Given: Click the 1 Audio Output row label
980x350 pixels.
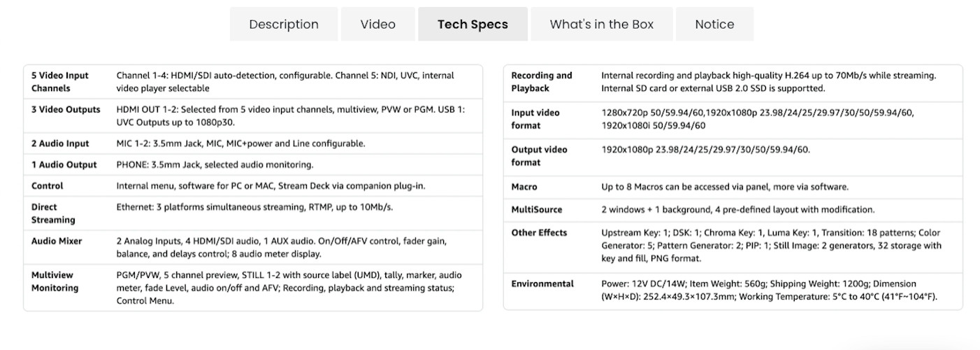Looking at the screenshot, I should (64, 164).
